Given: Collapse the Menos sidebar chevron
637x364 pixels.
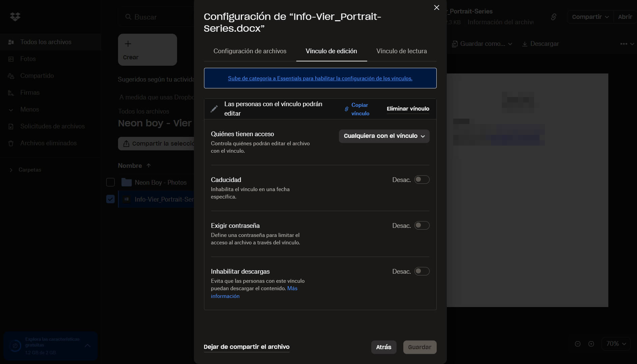Looking at the screenshot, I should point(11,110).
